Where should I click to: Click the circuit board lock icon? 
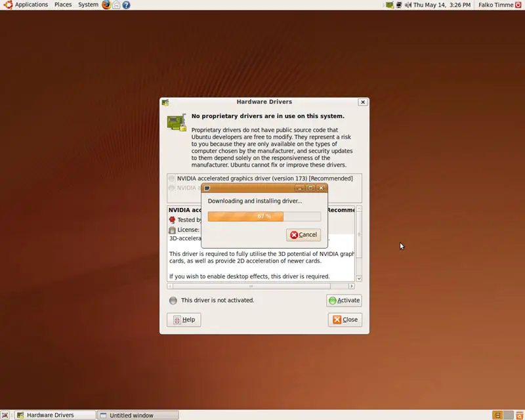pyautogui.click(x=177, y=122)
